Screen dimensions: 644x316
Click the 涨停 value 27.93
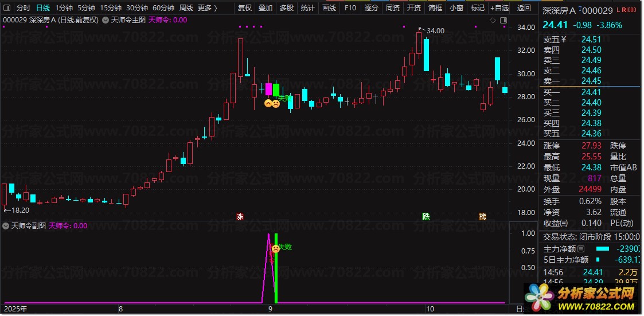[591, 146]
